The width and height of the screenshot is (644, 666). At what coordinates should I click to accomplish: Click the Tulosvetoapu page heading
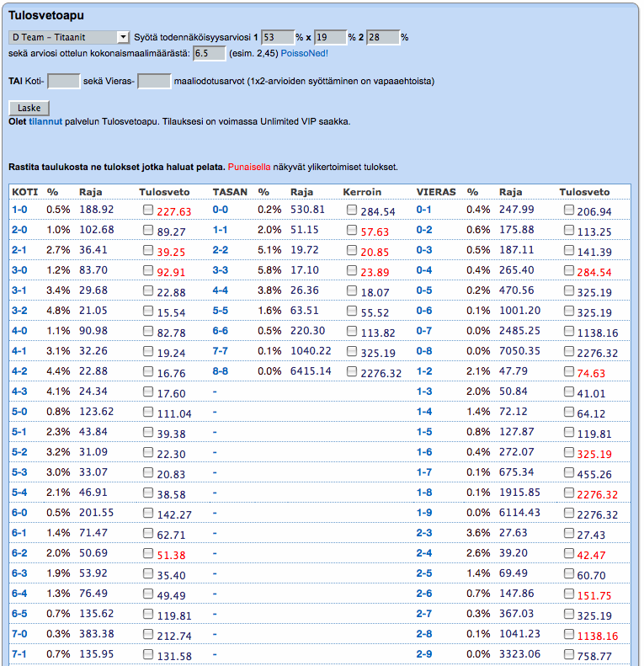[46, 15]
